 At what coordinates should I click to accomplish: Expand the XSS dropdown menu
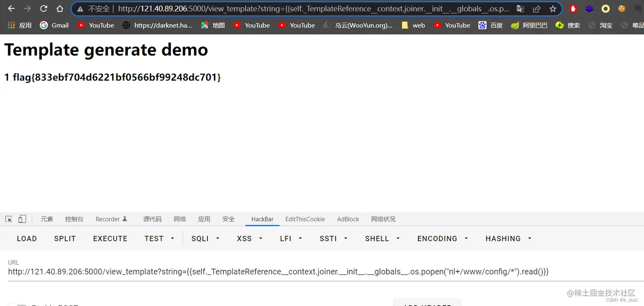tap(250, 239)
